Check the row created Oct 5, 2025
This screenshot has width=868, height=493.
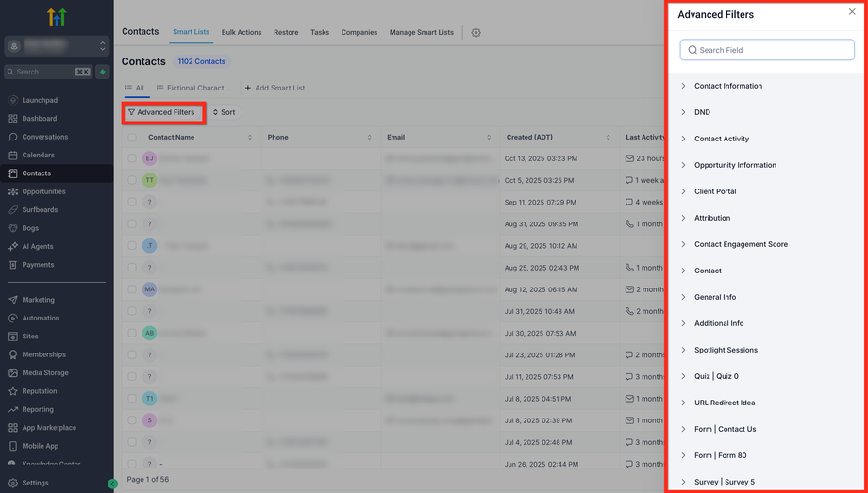[x=132, y=180]
